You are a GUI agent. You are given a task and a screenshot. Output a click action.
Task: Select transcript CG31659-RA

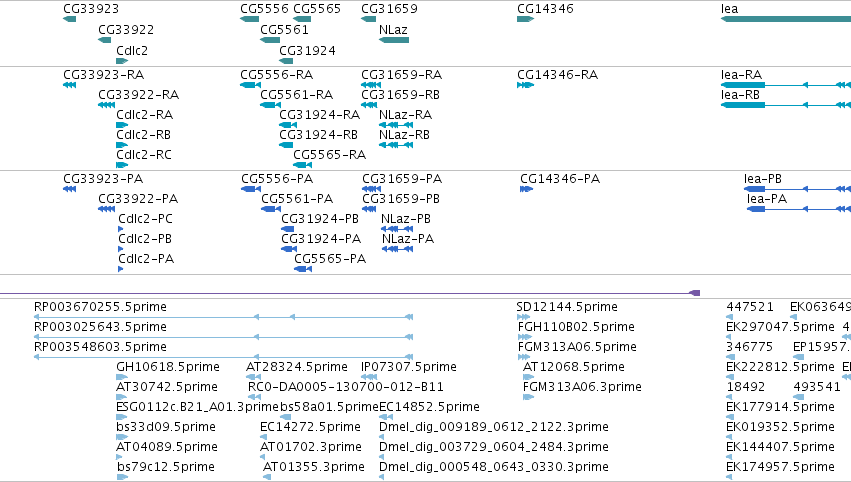(x=402, y=75)
